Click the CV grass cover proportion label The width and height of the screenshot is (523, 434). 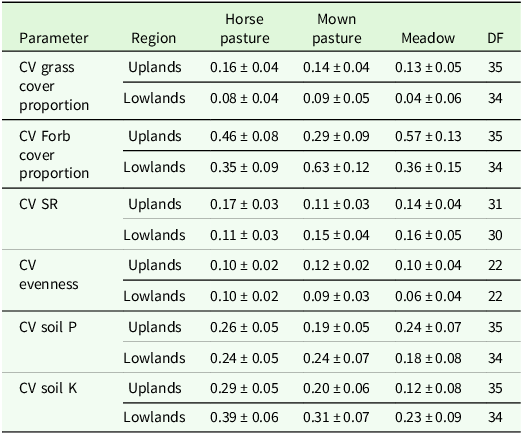54,86
